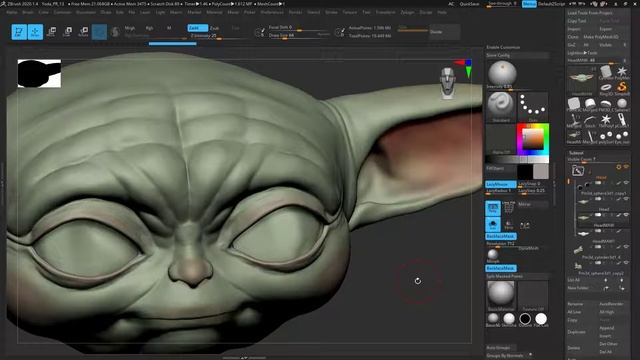Toggle the LazyMouse button

(501, 184)
